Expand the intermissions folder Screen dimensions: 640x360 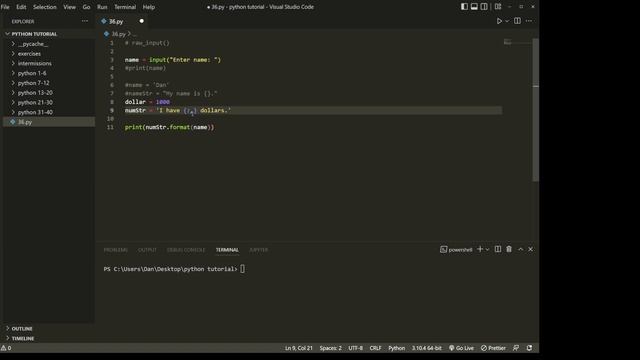[49, 63]
